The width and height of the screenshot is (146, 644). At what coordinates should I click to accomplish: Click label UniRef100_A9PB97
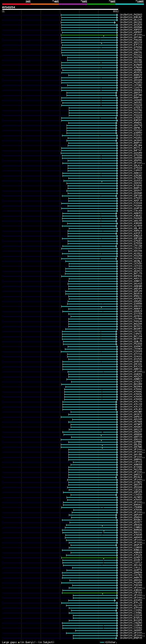pos(131,32)
